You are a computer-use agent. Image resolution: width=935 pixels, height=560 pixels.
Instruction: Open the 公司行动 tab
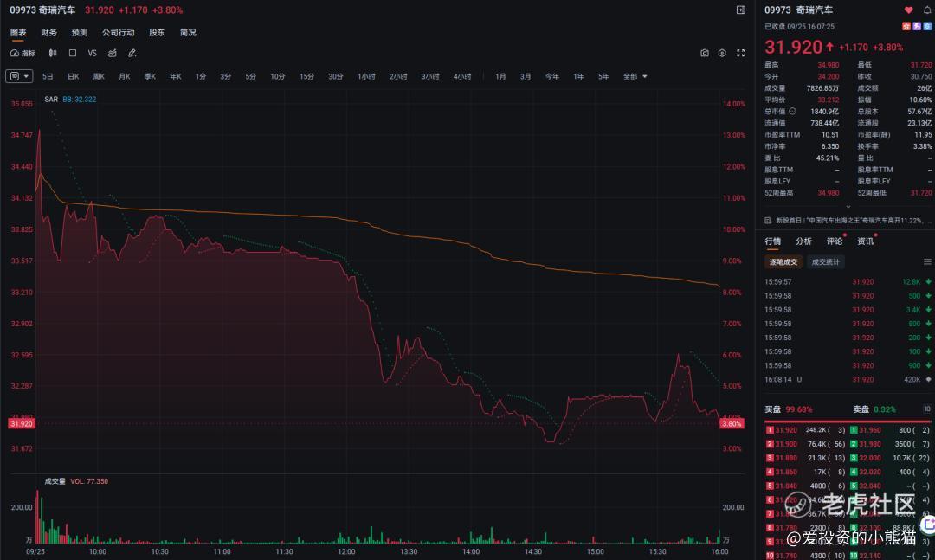coord(118,32)
